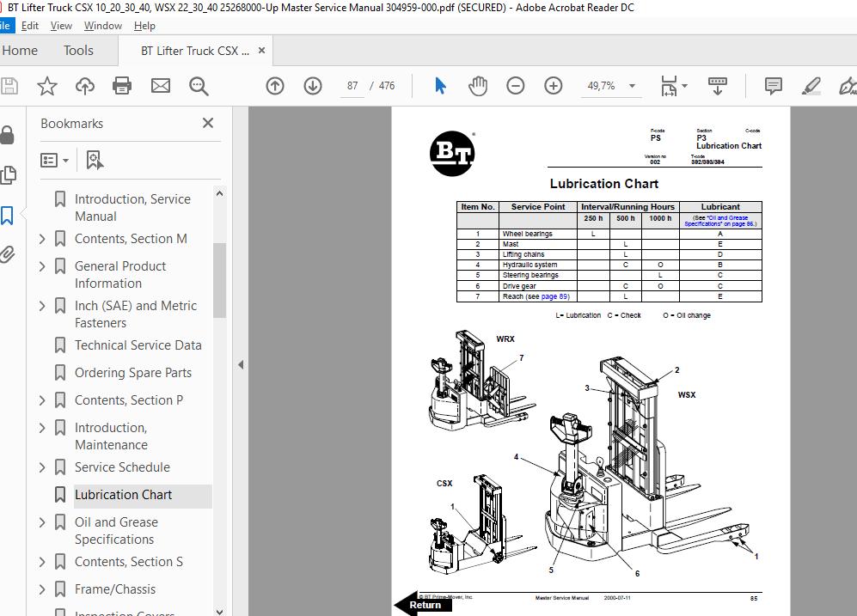857x616 pixels.
Task: Open the Window menu
Action: (x=103, y=26)
